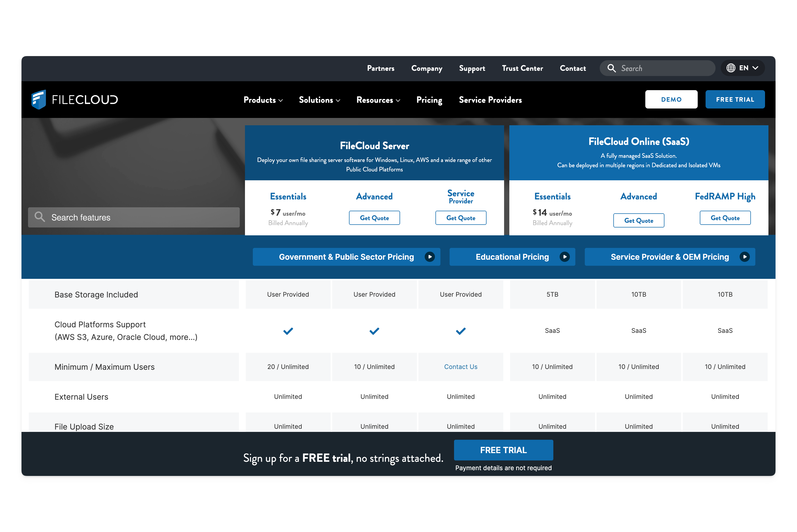Viewport: 797px width, 532px height.
Task: Open the EN language dropdown
Action: click(x=743, y=68)
